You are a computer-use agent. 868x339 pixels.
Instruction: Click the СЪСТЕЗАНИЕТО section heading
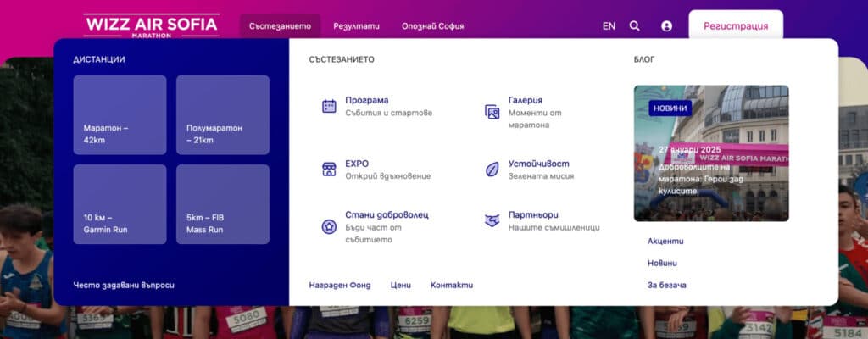click(x=342, y=59)
